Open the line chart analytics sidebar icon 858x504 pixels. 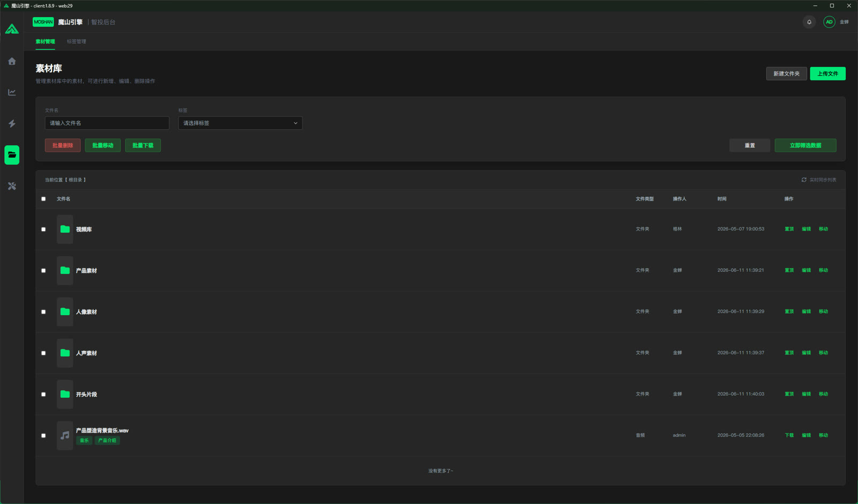[x=12, y=92]
